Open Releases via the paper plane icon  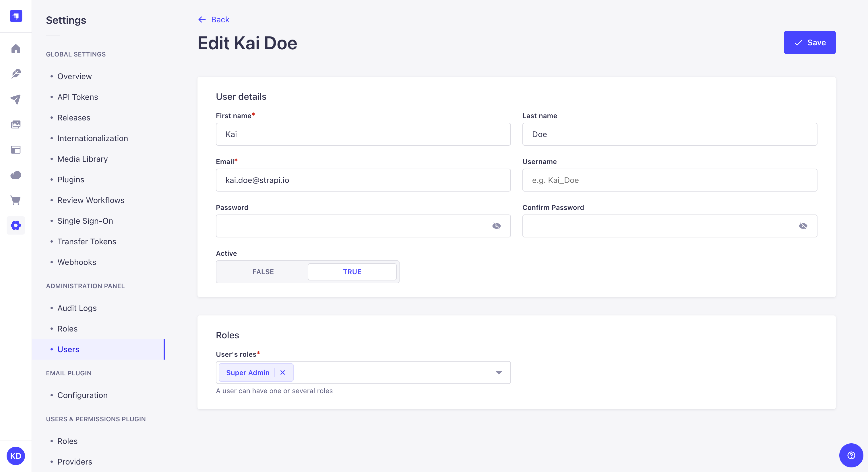[15, 99]
